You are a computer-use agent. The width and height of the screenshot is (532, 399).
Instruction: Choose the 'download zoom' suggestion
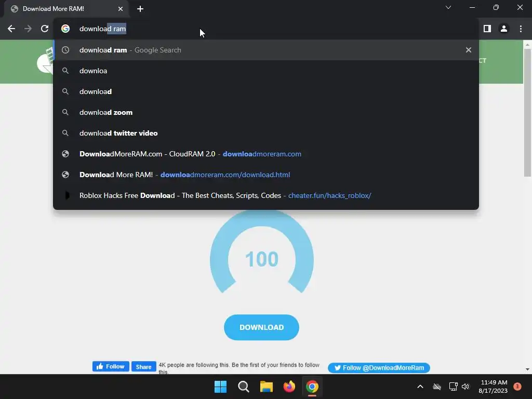266,112
